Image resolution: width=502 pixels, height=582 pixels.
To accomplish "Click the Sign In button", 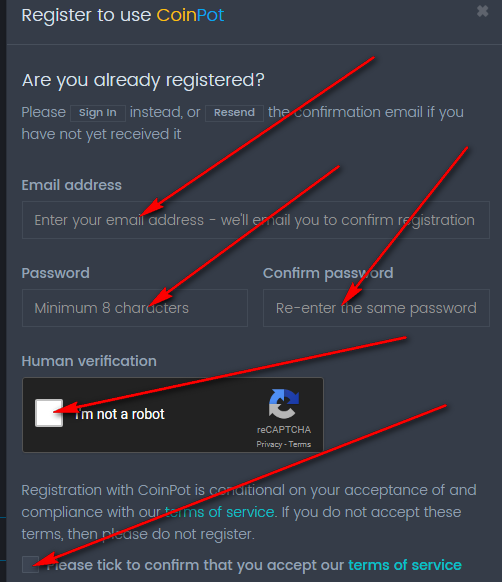I will tap(98, 113).
